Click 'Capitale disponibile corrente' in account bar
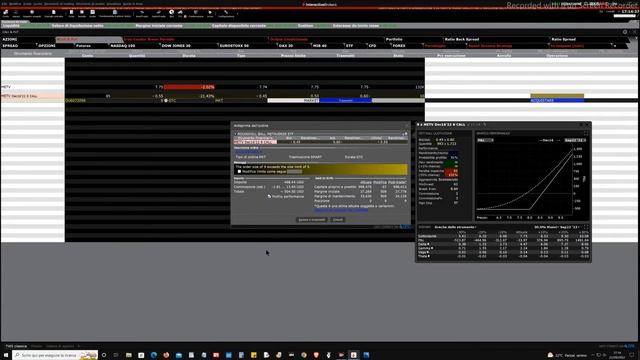 [x=238, y=26]
